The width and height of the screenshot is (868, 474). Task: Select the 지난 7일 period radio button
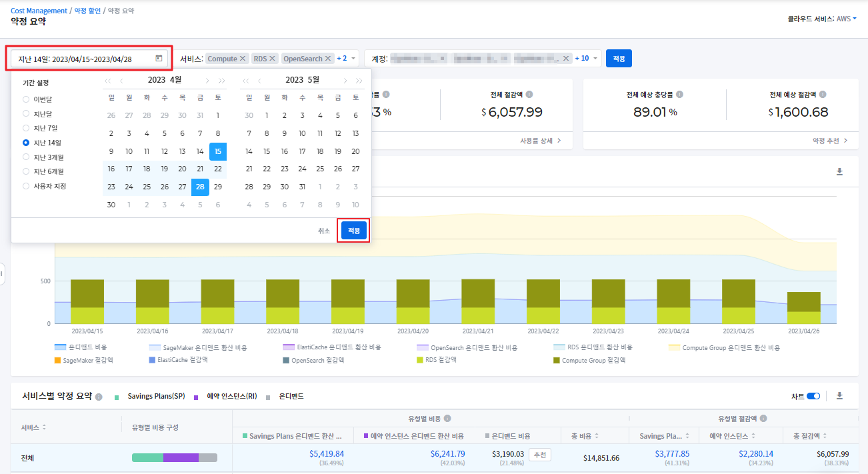tap(26, 128)
